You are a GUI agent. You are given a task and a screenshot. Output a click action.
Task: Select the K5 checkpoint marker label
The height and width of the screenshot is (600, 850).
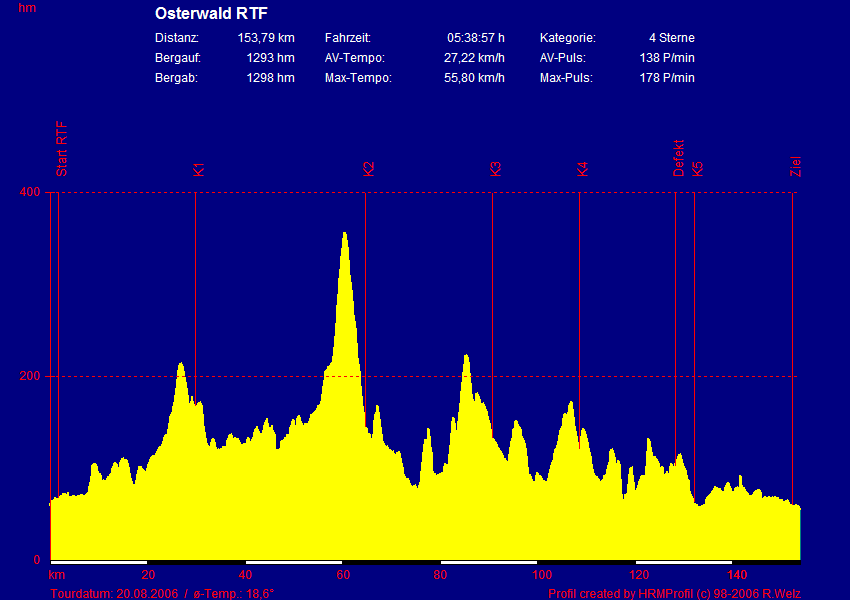tap(698, 169)
